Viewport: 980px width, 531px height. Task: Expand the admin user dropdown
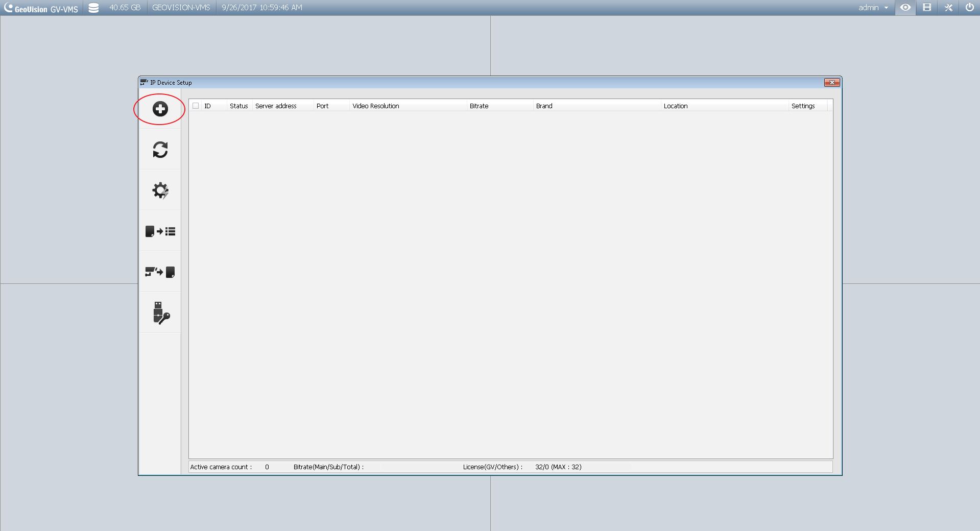point(873,8)
